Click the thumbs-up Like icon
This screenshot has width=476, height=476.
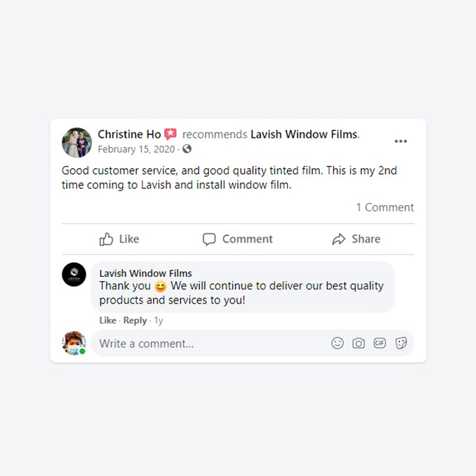pos(106,239)
